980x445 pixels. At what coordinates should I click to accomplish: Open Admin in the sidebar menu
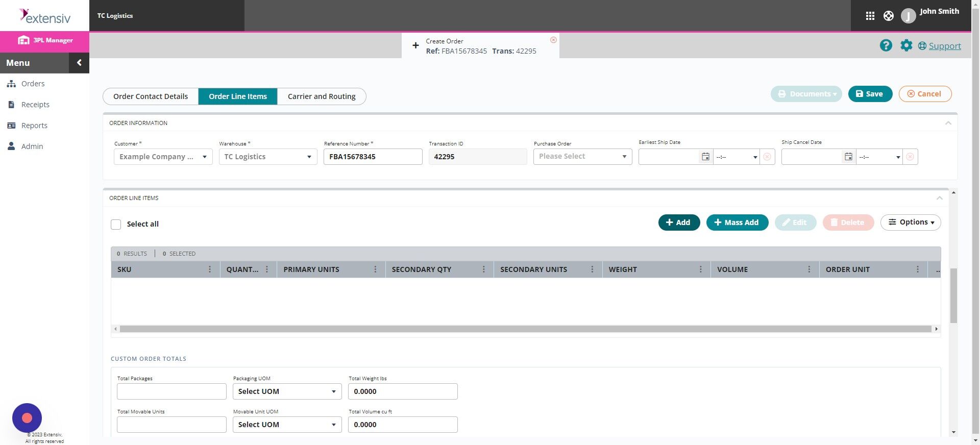(32, 146)
